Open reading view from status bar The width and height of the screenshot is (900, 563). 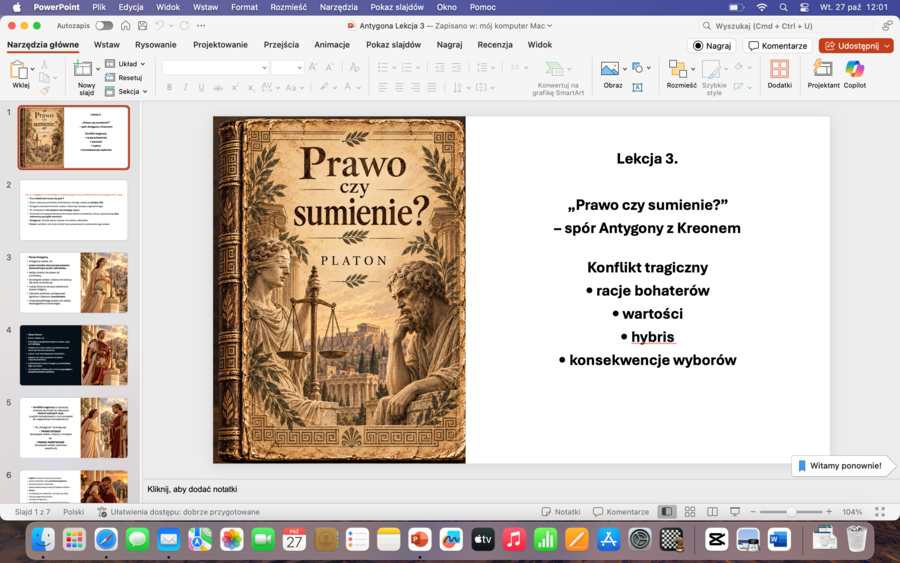(712, 511)
